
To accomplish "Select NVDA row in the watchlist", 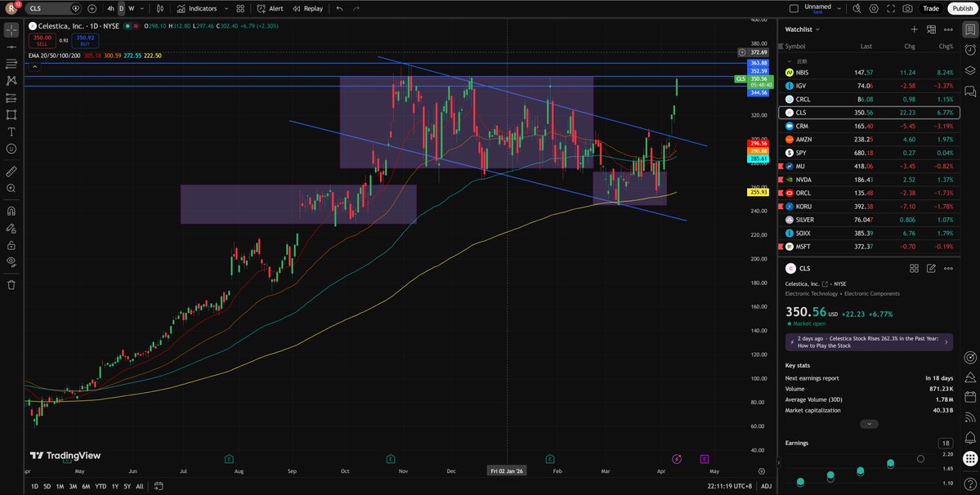I will [x=869, y=180].
